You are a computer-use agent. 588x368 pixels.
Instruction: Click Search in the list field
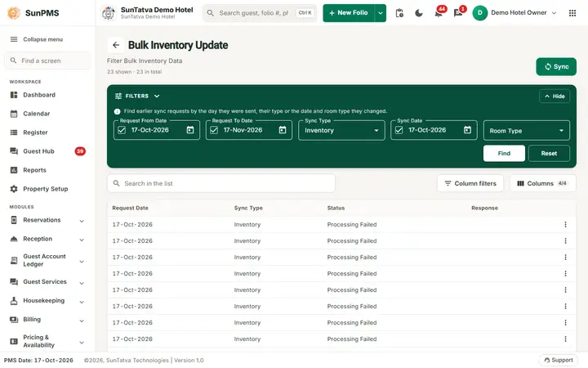(221, 183)
